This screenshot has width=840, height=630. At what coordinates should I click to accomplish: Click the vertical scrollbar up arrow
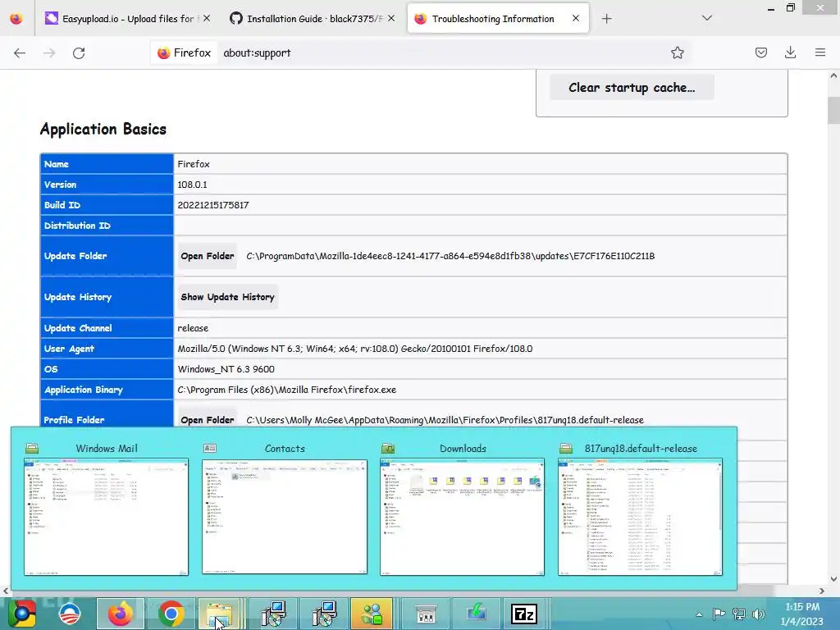[833, 75]
